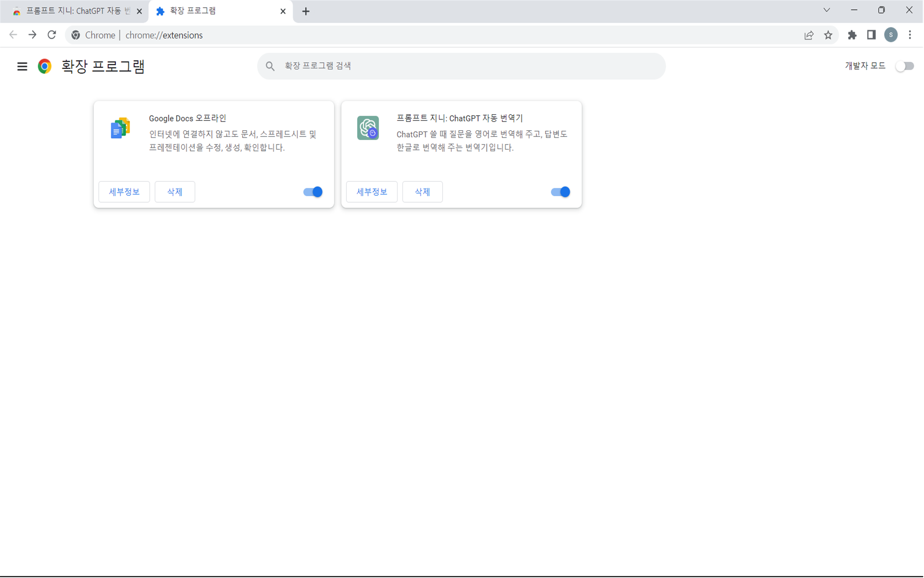Focus the 확장 프로그램 검색 field
Viewport: 924px width, 578px height.
tap(461, 66)
